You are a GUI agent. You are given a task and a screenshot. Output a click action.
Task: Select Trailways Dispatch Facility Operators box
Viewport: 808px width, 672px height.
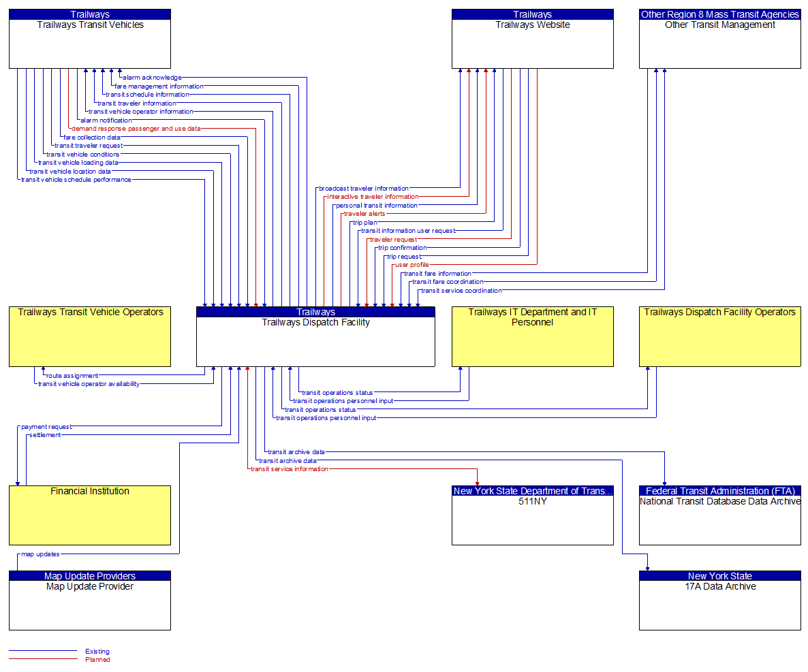(720, 337)
